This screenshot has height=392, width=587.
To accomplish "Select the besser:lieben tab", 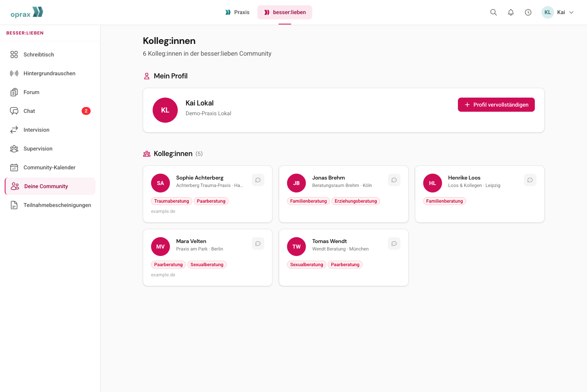I will pos(285,12).
